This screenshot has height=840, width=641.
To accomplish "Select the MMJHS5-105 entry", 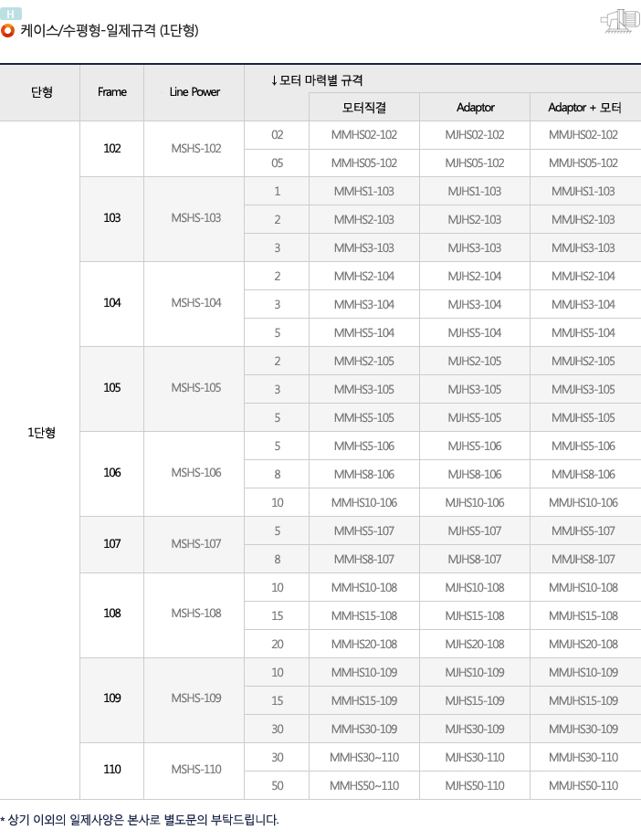I will pos(583,417).
